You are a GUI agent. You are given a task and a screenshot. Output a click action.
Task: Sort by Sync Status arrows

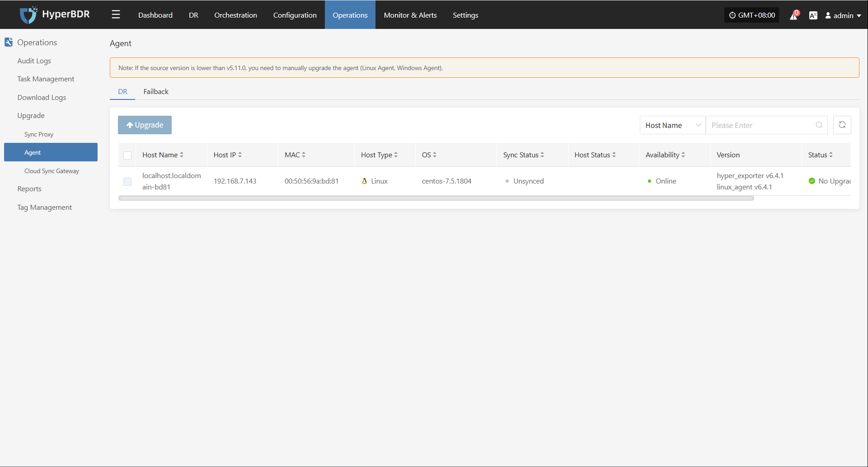tap(542, 155)
